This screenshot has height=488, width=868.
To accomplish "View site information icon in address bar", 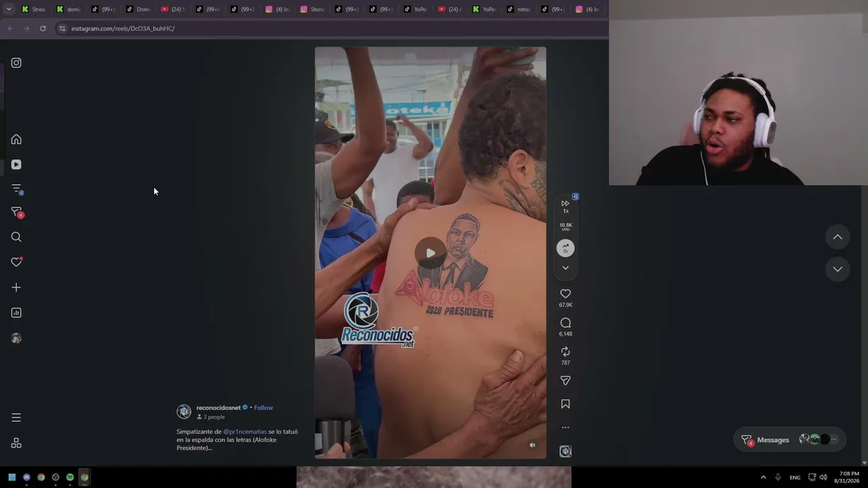I will tap(62, 28).
